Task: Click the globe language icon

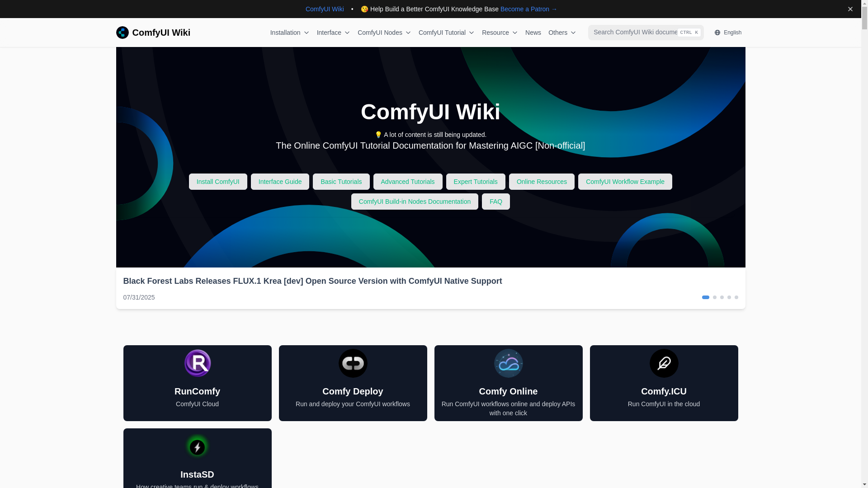Action: (717, 33)
